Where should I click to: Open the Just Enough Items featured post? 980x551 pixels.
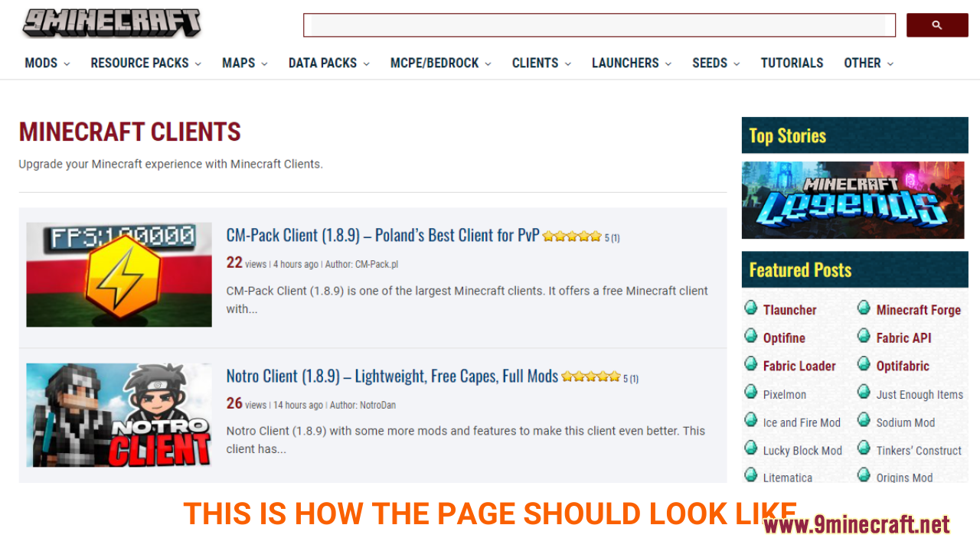click(920, 394)
